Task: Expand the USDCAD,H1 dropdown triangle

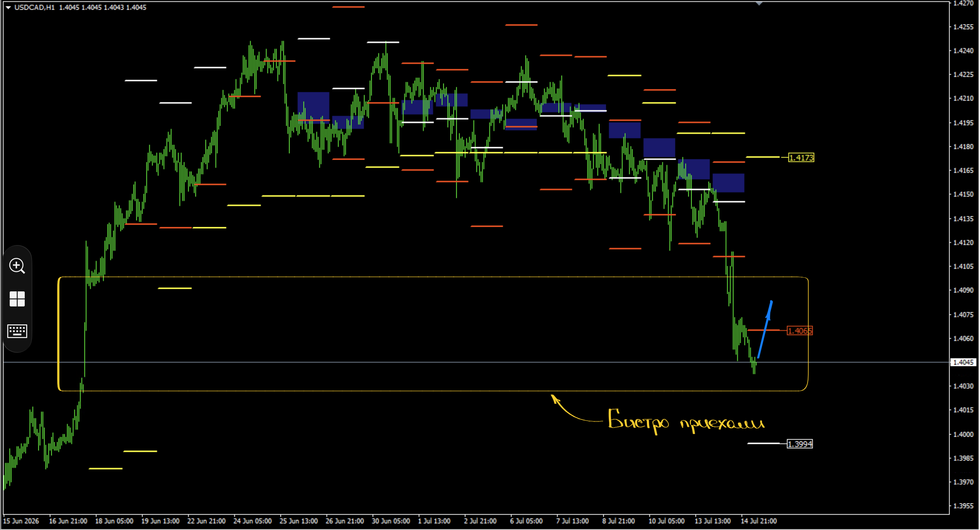Action: 8,7
